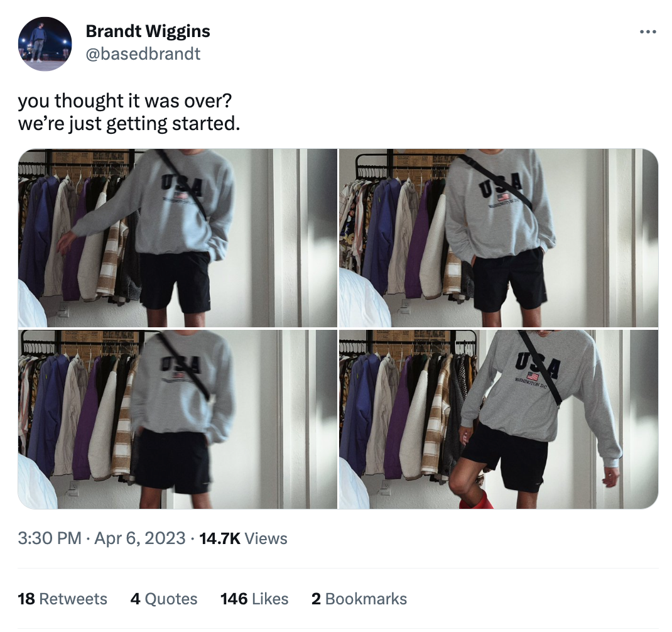The width and height of the screenshot is (672, 632).
Task: Open the 4 Quotes list
Action: coord(164,599)
